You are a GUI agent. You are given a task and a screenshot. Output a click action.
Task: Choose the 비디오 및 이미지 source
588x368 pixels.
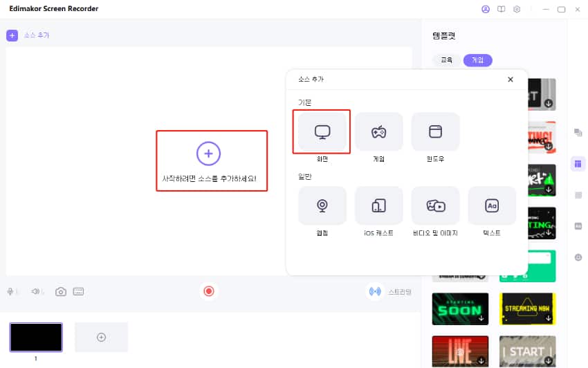pos(435,206)
